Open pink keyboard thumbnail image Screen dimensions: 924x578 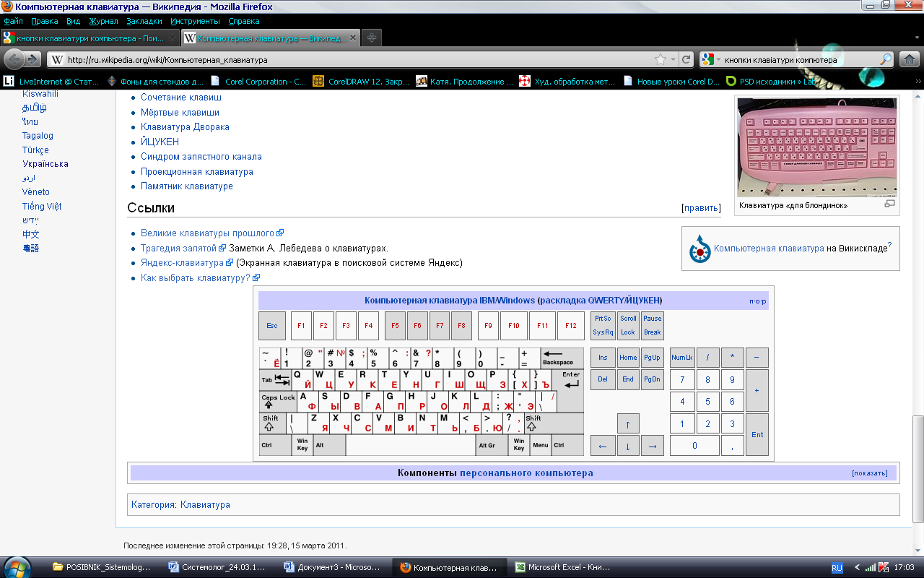pyautogui.click(x=817, y=147)
